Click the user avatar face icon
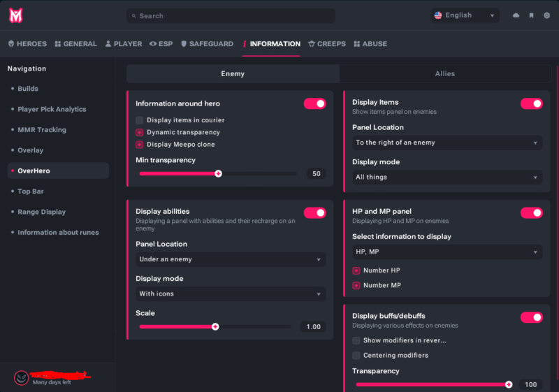 [x=22, y=378]
